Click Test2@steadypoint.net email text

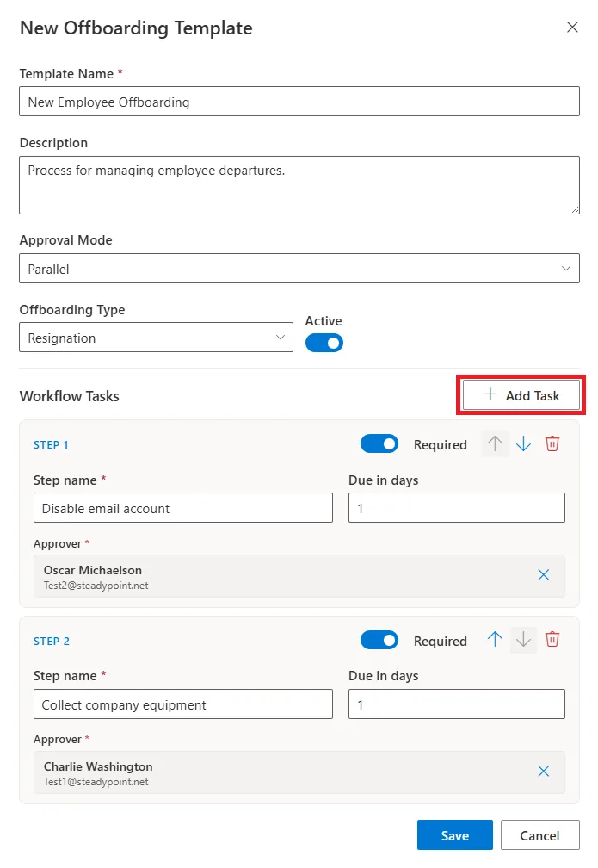coord(96,586)
